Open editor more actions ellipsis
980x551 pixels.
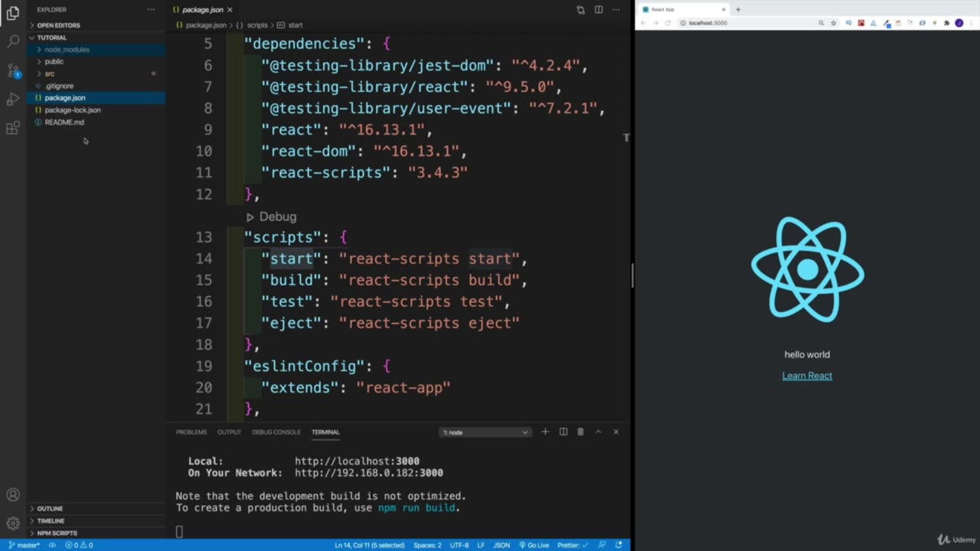616,9
